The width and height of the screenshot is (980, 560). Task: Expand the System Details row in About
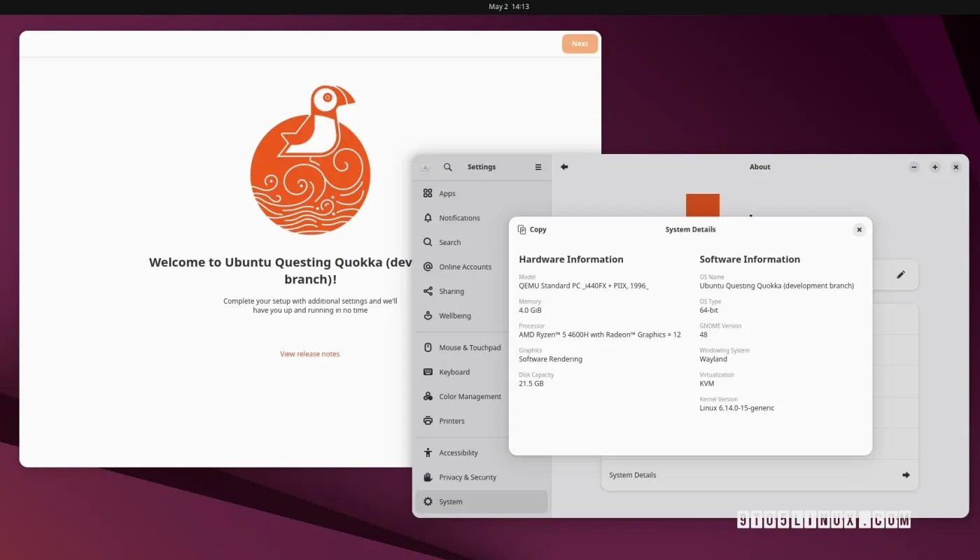(x=905, y=475)
